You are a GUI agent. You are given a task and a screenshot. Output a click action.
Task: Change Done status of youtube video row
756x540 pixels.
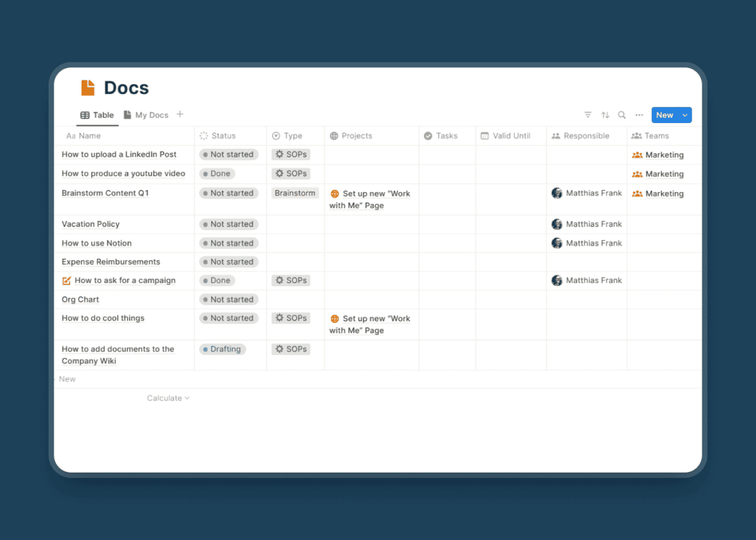tap(217, 174)
